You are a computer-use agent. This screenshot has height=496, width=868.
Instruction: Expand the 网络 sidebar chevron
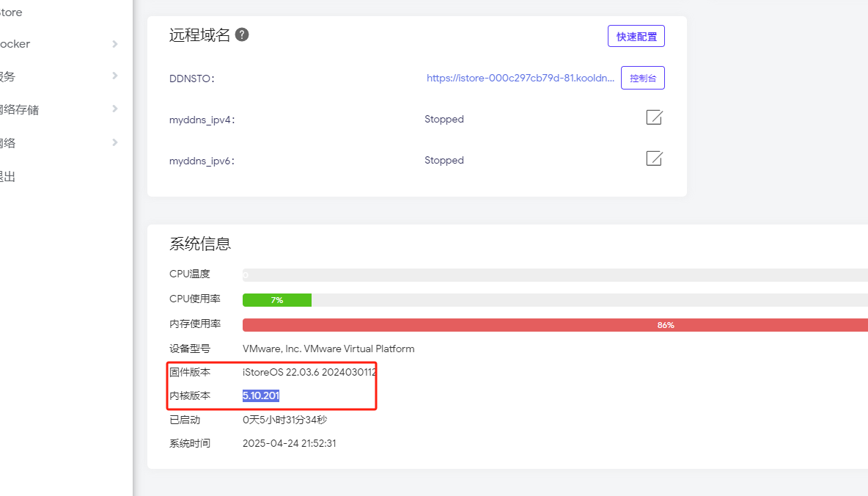point(114,142)
